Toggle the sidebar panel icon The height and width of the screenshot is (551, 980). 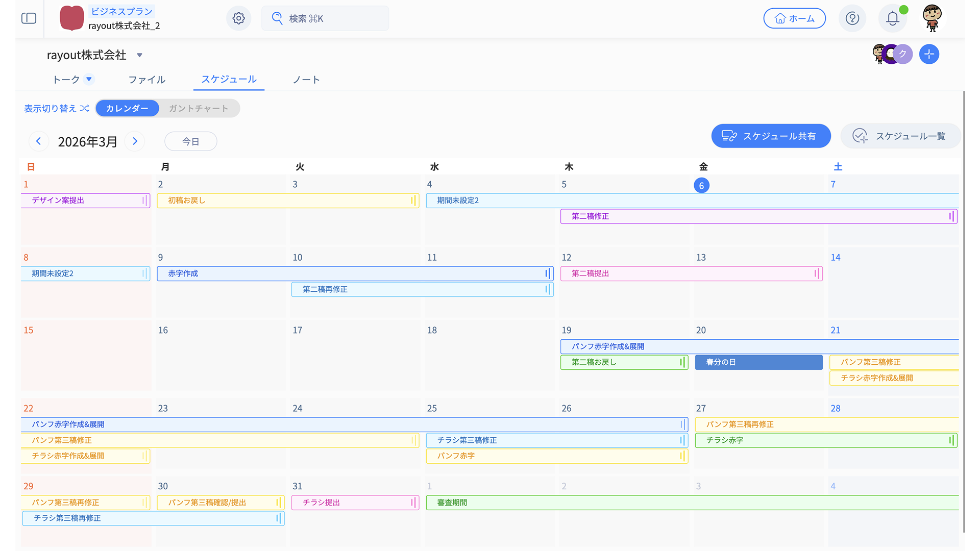tap(29, 18)
